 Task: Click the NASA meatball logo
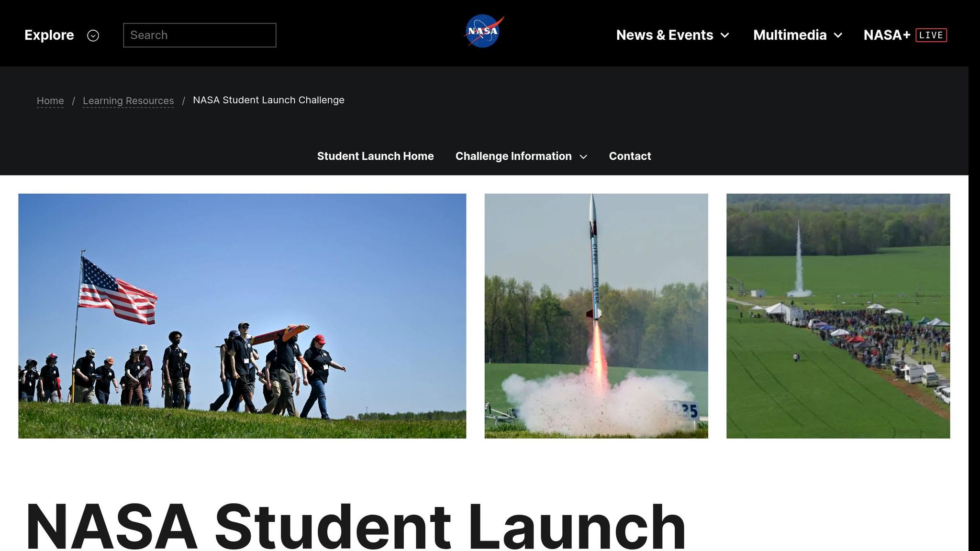pos(484,32)
